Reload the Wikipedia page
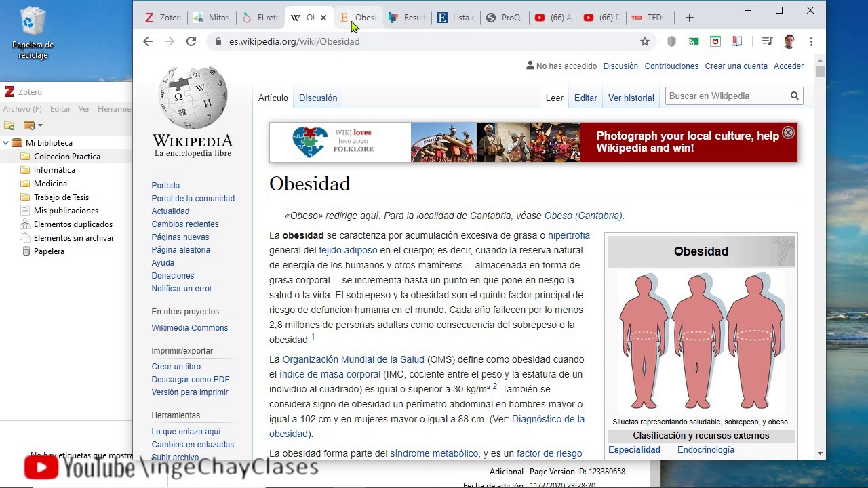The image size is (868, 488). click(x=191, y=41)
